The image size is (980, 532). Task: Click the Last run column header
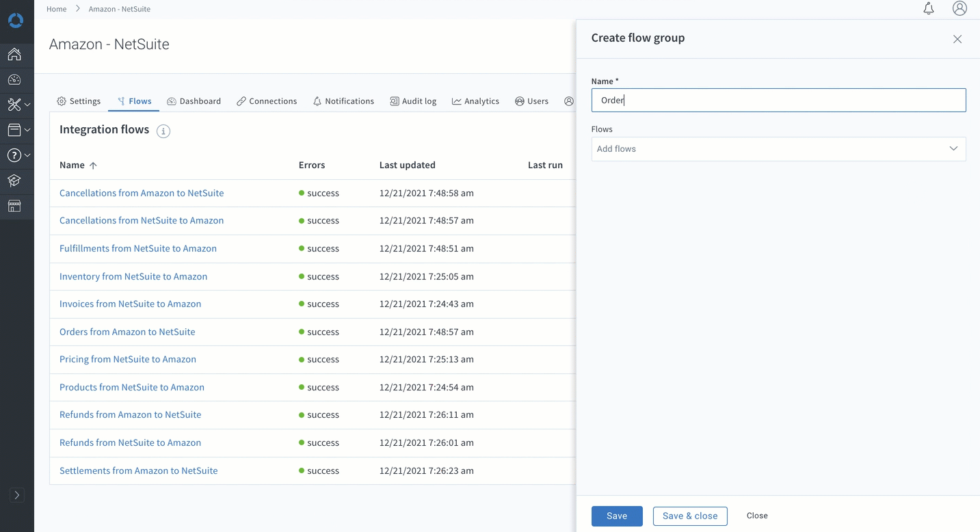[x=545, y=165]
